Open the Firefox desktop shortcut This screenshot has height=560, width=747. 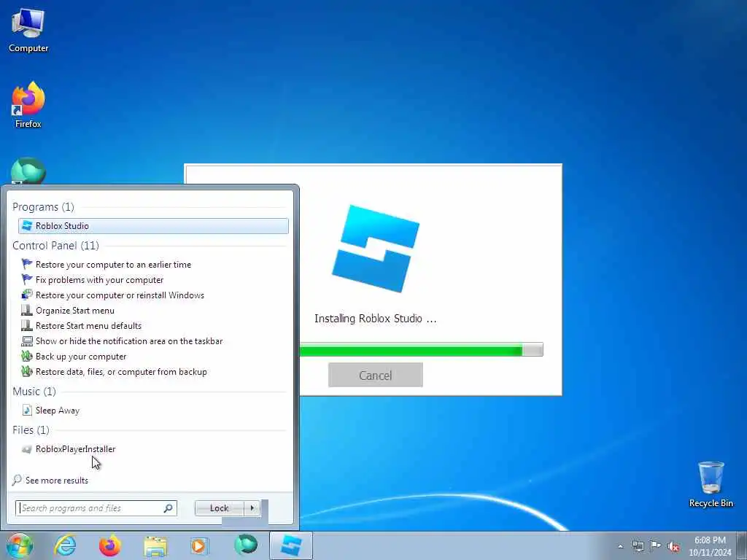[x=28, y=105]
